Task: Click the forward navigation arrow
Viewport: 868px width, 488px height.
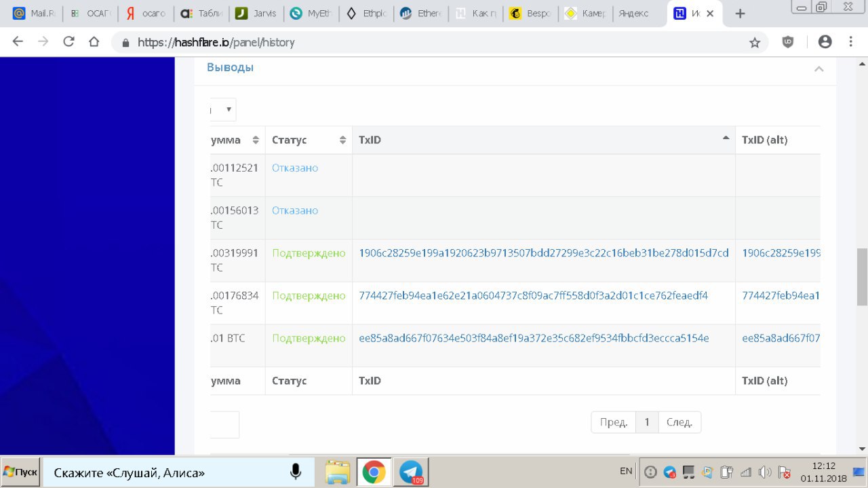Action: (43, 42)
